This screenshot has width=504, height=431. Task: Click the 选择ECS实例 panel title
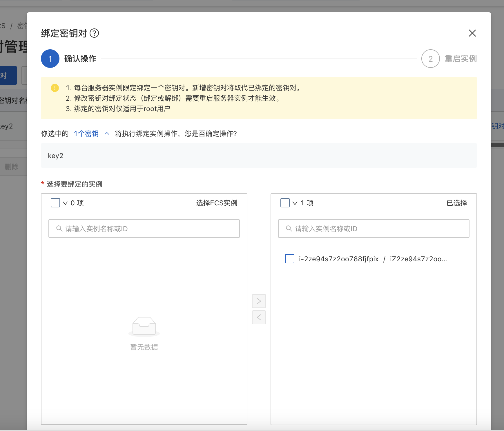[x=217, y=203]
